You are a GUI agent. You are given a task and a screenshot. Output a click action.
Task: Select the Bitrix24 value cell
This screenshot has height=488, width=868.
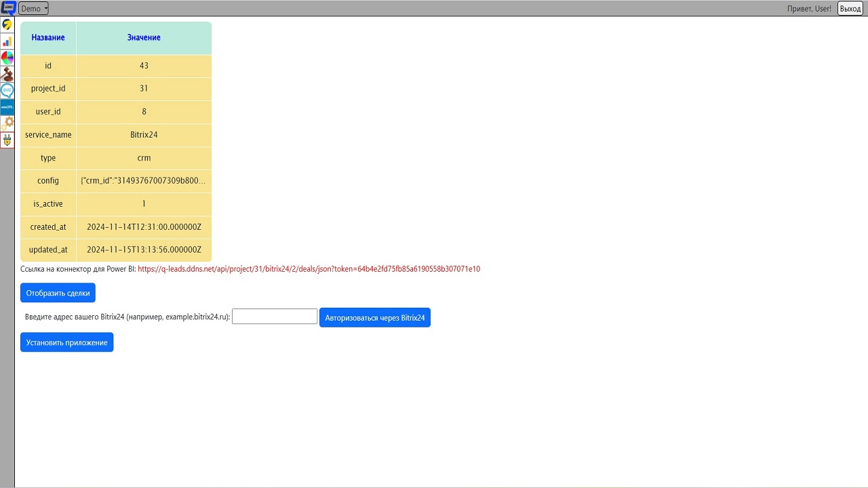click(x=144, y=135)
